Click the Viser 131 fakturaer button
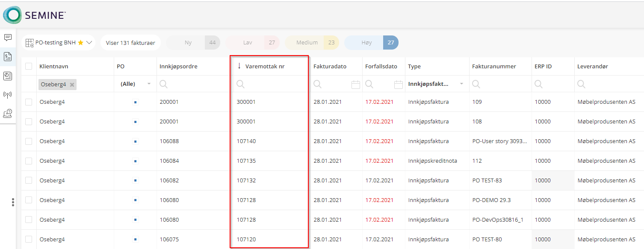 [x=130, y=43]
